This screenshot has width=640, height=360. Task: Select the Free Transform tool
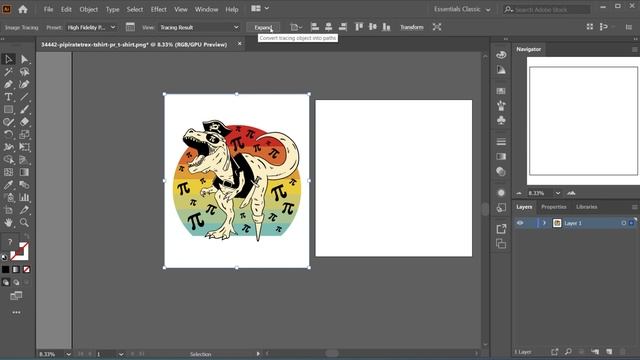[x=24, y=147]
